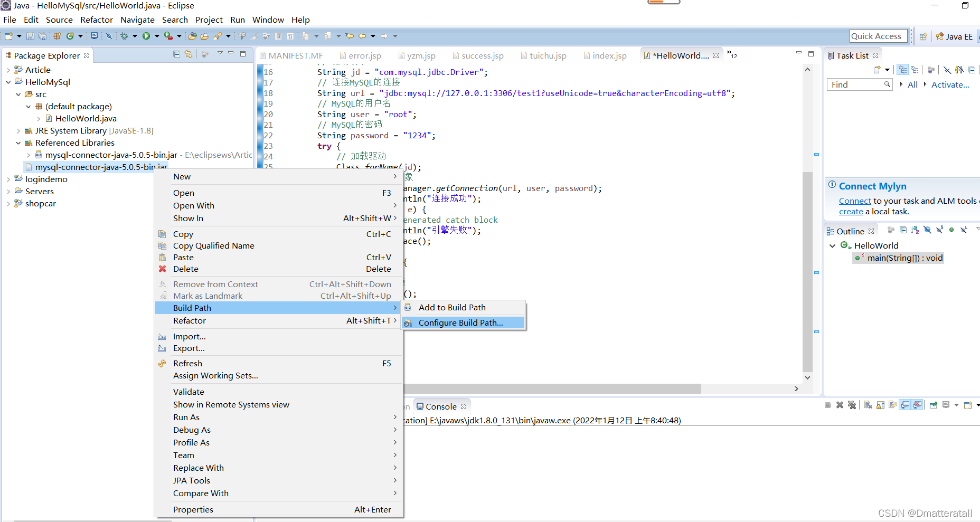The height and width of the screenshot is (522, 980).
Task: Click the New Task icon in Task List
Action: coord(877,69)
